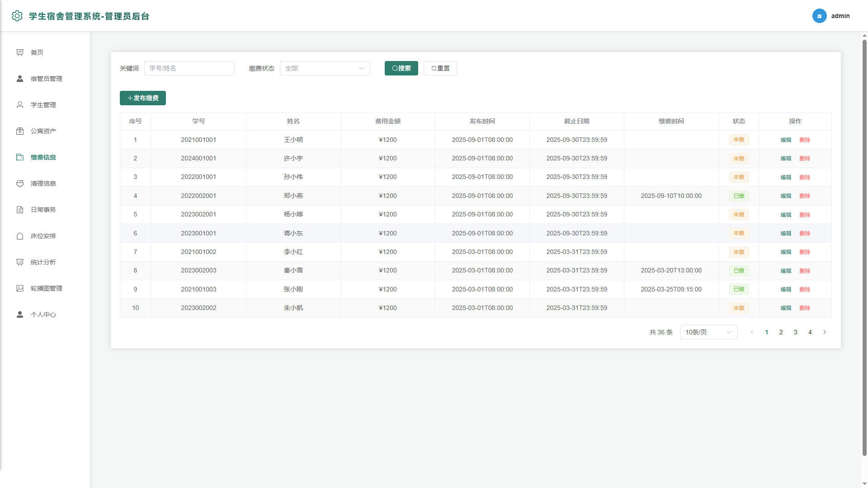The width and height of the screenshot is (868, 488).
Task: Click the 发布缴费 button
Action: (143, 98)
